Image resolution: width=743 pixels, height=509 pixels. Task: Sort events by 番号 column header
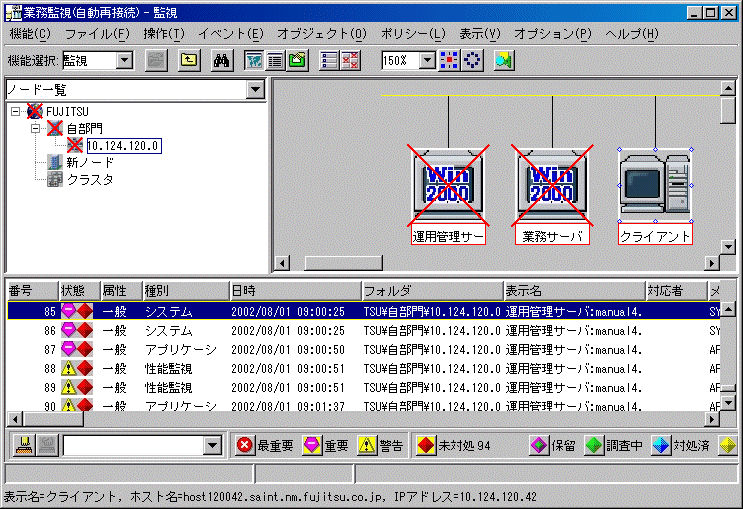click(32, 291)
